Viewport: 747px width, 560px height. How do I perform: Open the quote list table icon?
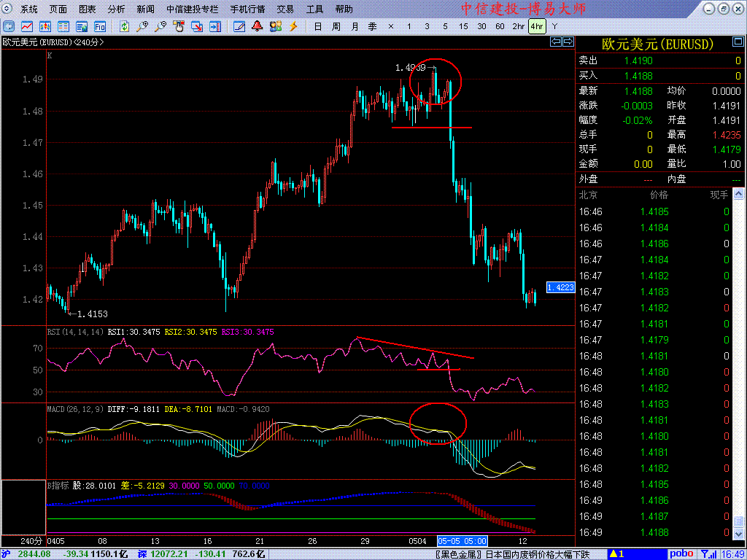63,26
